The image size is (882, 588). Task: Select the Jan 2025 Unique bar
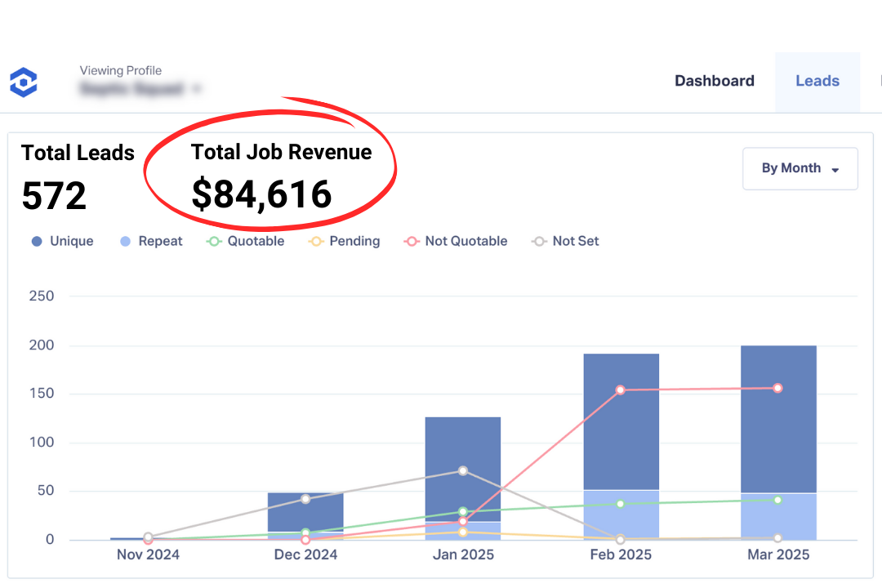click(x=463, y=470)
